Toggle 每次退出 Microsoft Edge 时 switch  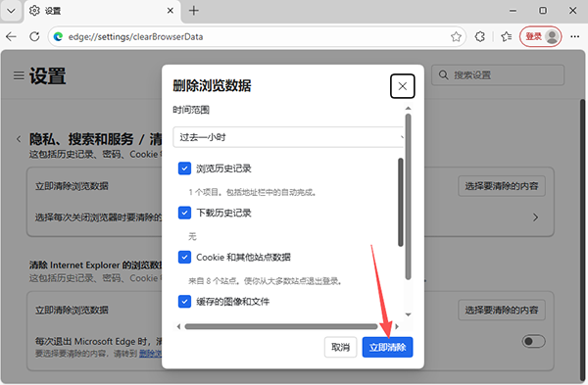click(534, 341)
